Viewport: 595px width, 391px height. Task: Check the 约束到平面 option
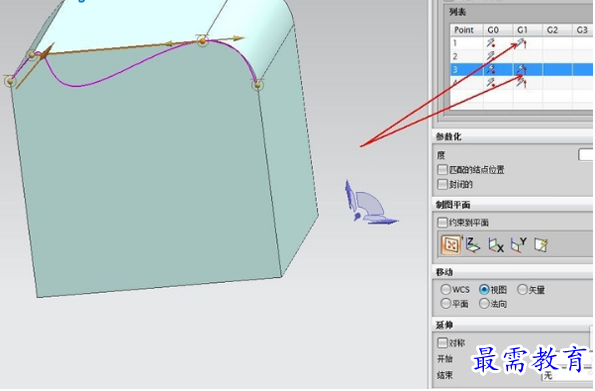[x=442, y=222]
